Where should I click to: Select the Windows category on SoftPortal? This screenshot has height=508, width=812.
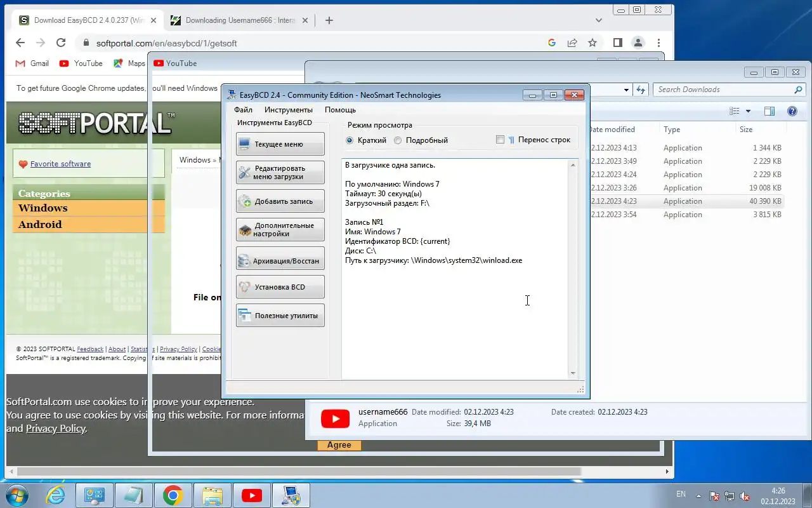[x=43, y=208]
